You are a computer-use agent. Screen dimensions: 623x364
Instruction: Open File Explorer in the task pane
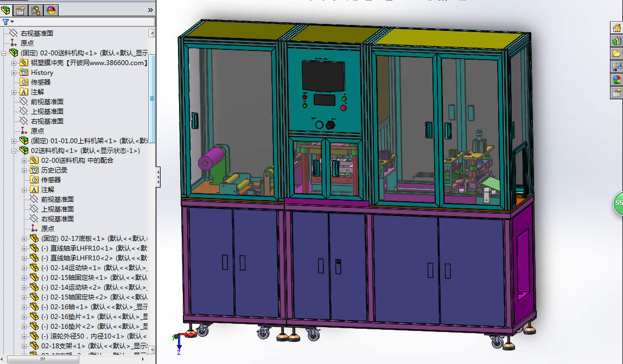616,53
